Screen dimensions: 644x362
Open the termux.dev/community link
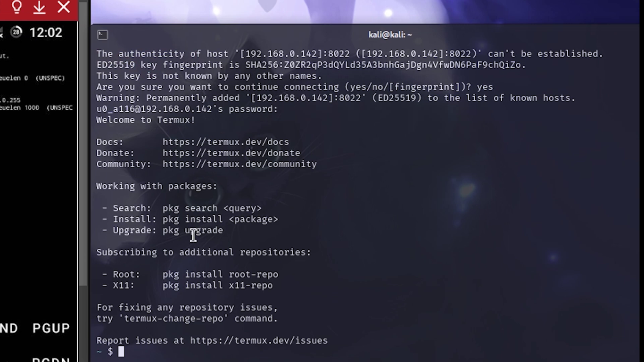click(239, 164)
